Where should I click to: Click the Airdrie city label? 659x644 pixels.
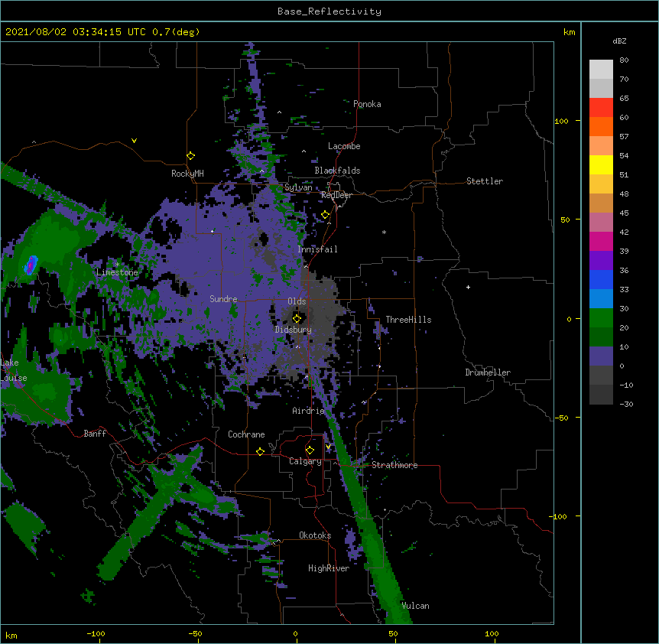click(x=309, y=411)
